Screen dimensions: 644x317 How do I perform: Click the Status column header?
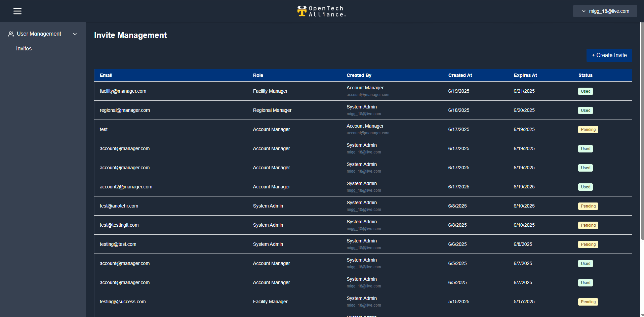pos(585,75)
